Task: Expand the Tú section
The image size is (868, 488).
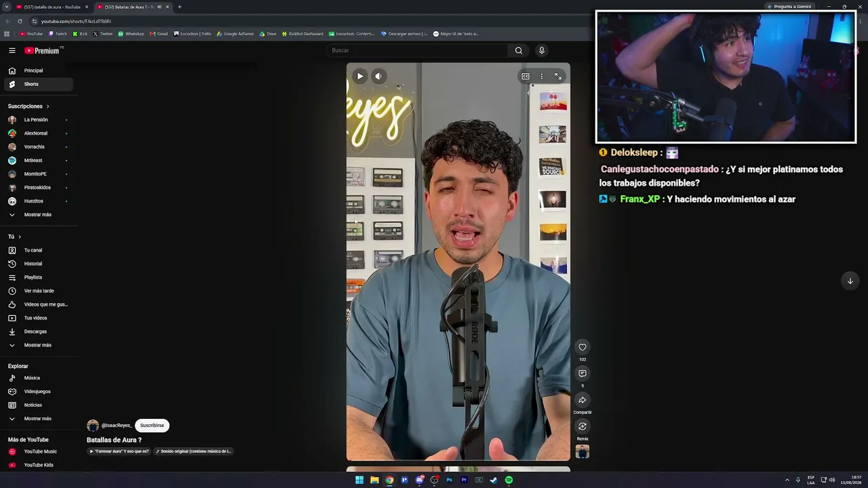Action: tap(15, 237)
